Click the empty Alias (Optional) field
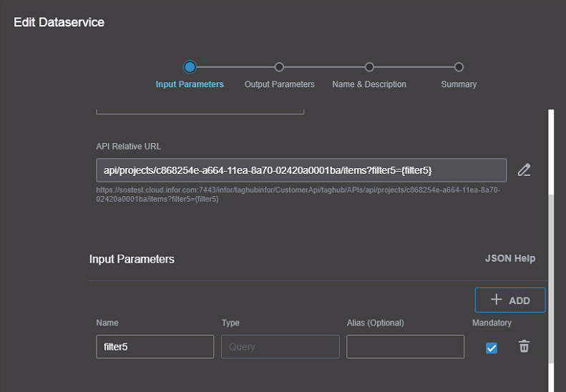The image size is (566, 392). (x=405, y=346)
